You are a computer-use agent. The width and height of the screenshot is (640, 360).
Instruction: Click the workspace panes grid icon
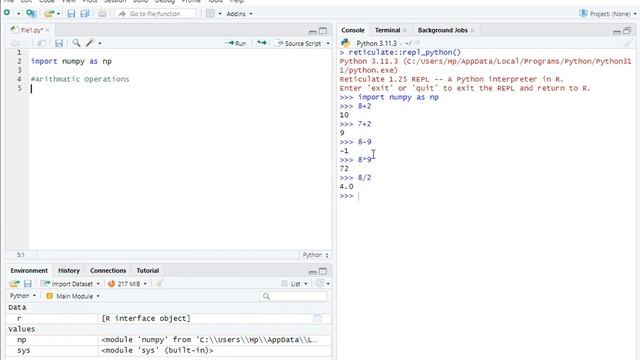(x=210, y=13)
